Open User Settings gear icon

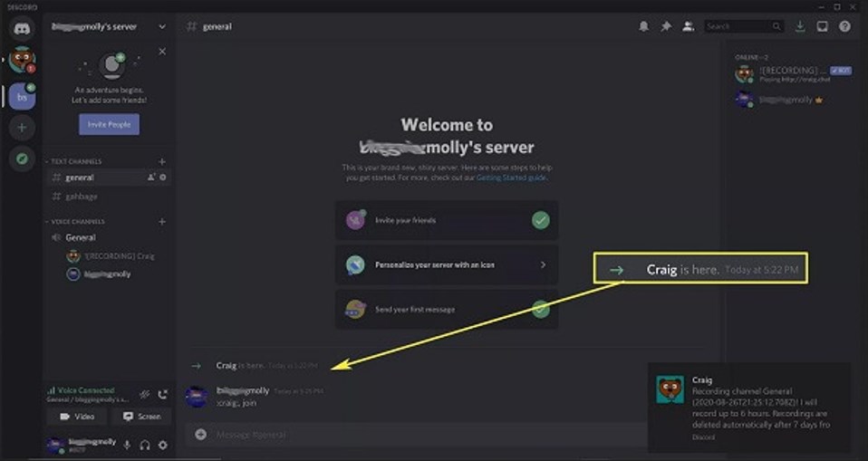[163, 445]
